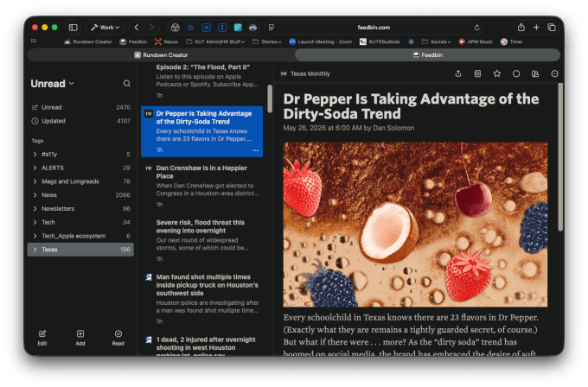Click the article pane scrollbar
The image size is (588, 387).
pos(560,157)
